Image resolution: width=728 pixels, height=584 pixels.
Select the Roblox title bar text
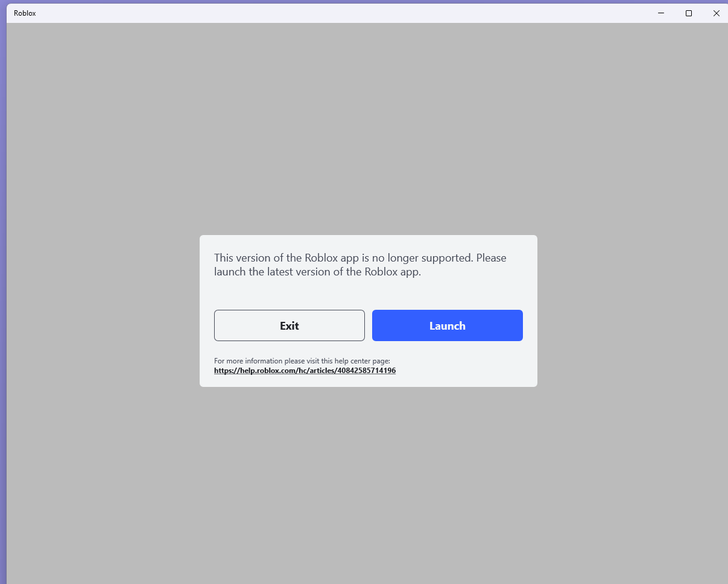click(25, 13)
